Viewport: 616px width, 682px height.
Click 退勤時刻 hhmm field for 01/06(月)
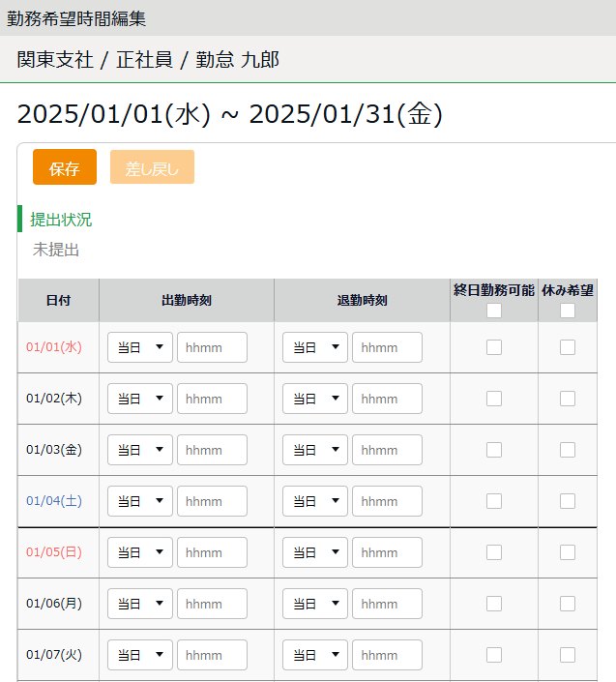pyautogui.click(x=387, y=604)
